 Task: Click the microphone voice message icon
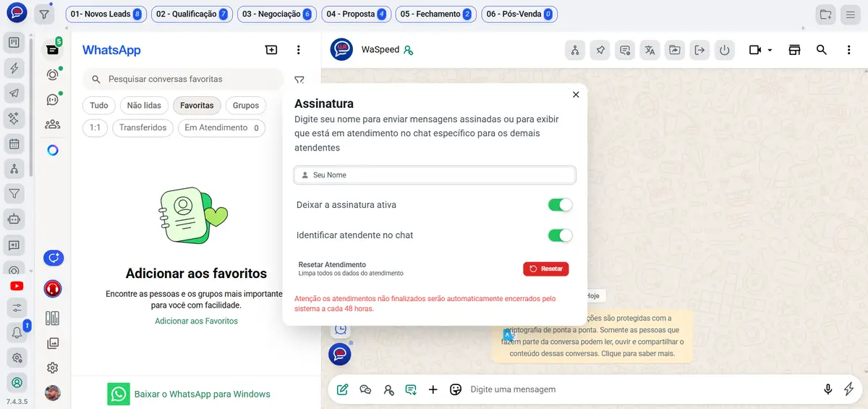point(828,389)
